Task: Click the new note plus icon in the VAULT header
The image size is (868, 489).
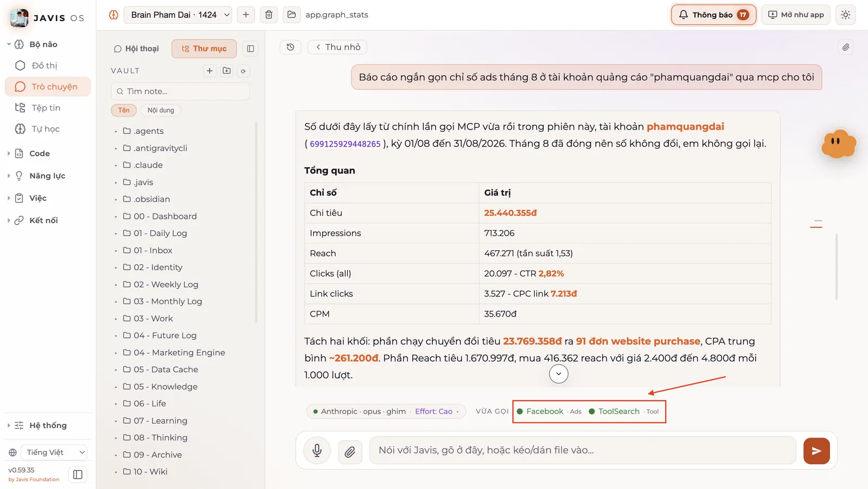Action: [x=209, y=71]
